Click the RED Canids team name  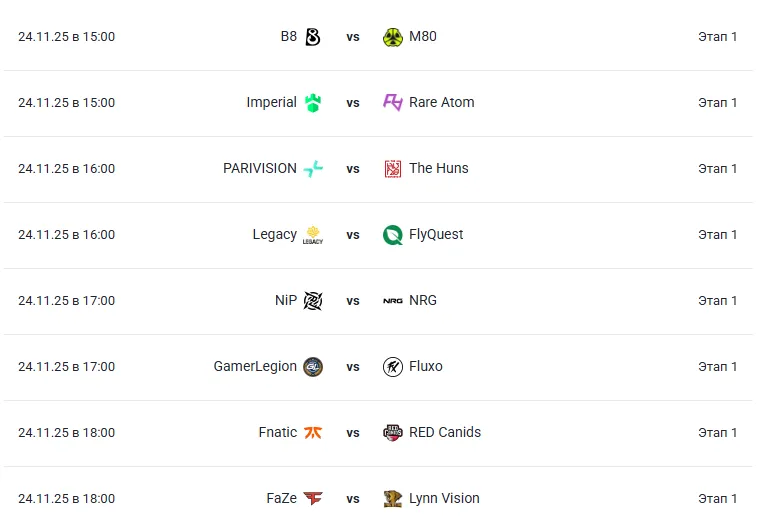tap(445, 433)
